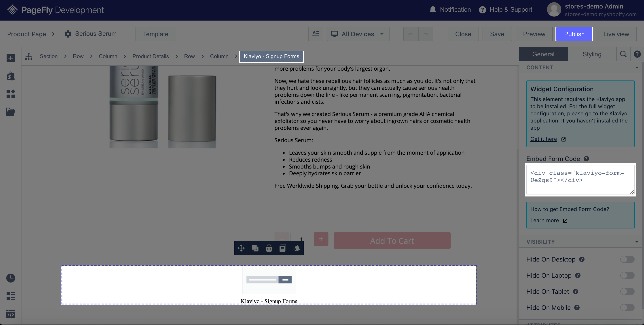This screenshot has height=325, width=644.
Task: Click the user avatar in top bar
Action: point(554,10)
